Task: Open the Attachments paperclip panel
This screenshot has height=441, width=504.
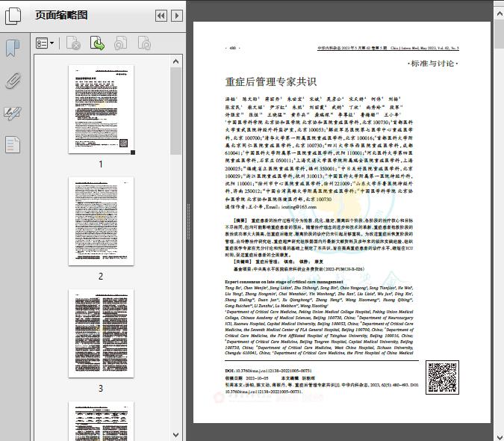Action: [13, 81]
